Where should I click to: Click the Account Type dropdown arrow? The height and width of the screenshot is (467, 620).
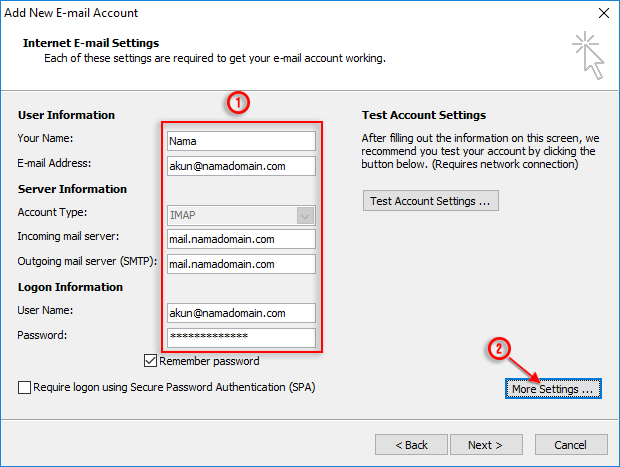(x=305, y=216)
